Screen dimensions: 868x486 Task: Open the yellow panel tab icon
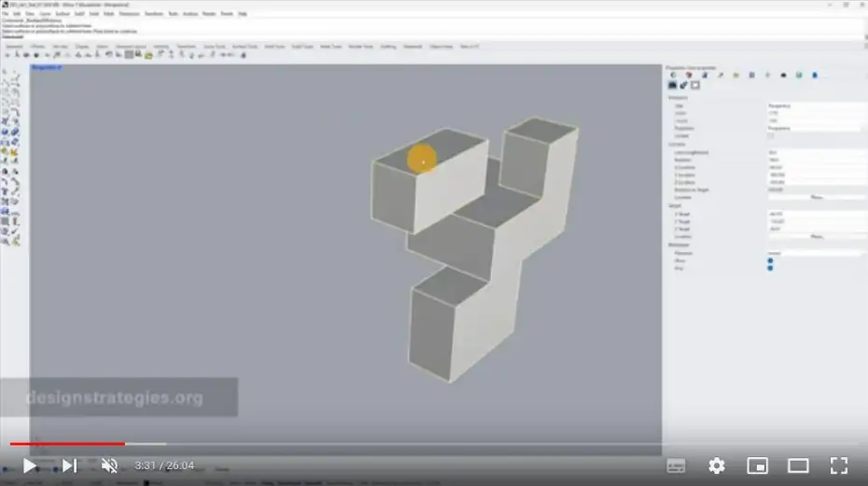(x=735, y=76)
